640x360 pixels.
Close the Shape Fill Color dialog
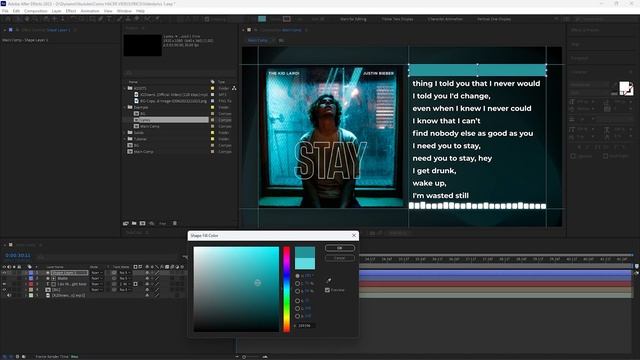354,236
